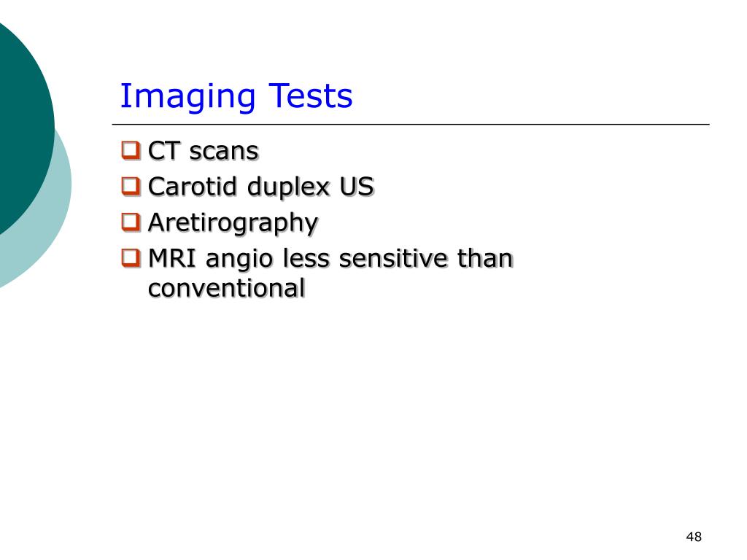Select the Imaging Tests slide title
Viewport: 747px width, 560px height.
coord(236,97)
